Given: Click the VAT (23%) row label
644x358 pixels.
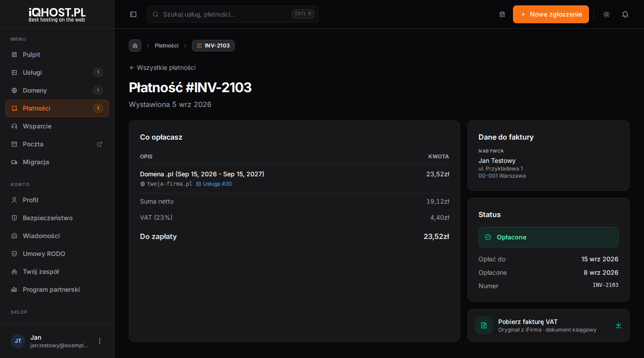Looking at the screenshot, I should [x=156, y=217].
